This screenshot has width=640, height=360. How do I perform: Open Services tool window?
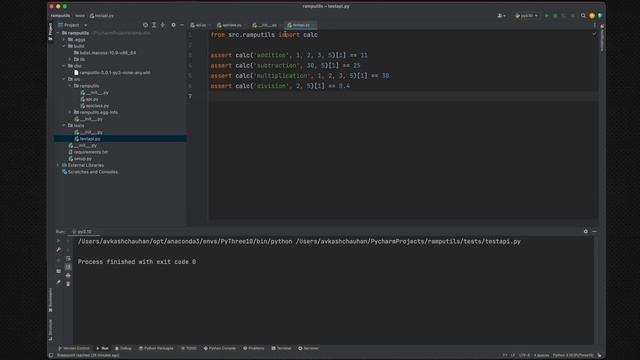click(308, 348)
